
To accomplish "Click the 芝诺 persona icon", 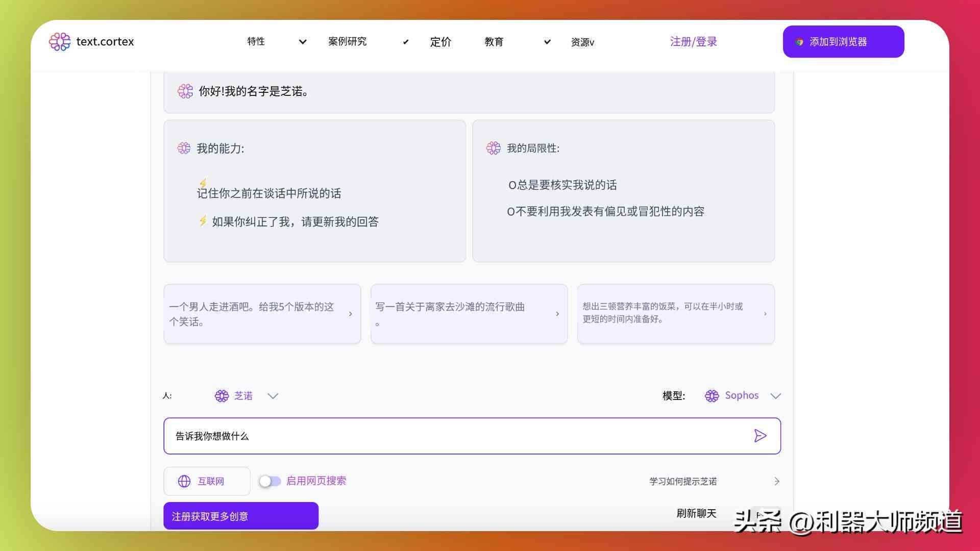I will (x=221, y=395).
